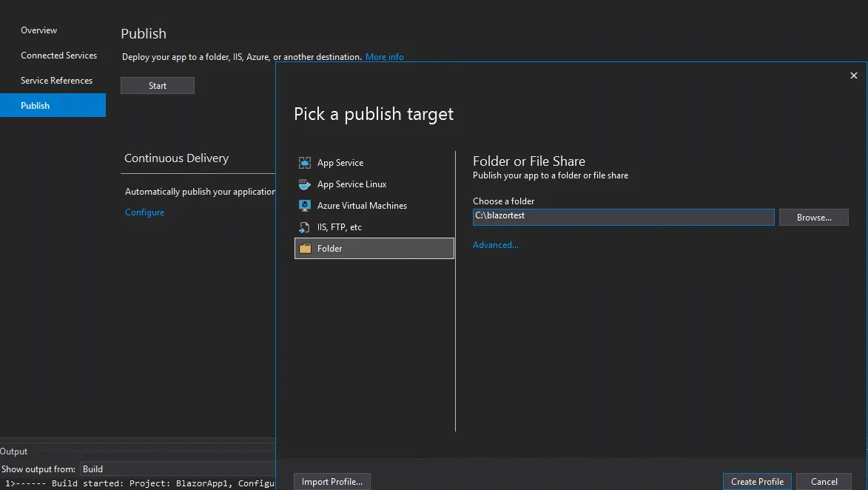Viewport: 868px width, 490px height.
Task: Open the Overview section
Action: [x=38, y=30]
